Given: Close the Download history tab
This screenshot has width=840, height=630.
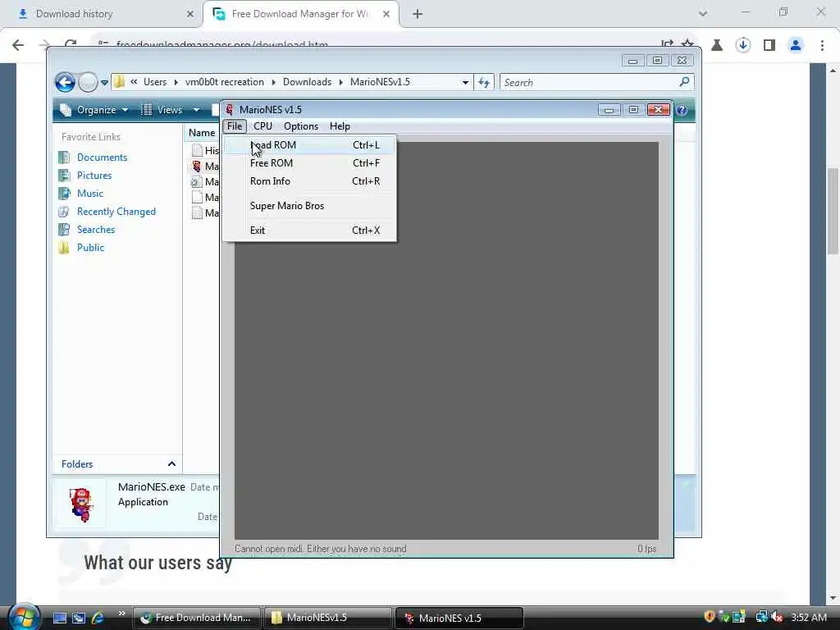Looking at the screenshot, I should pos(190,14).
